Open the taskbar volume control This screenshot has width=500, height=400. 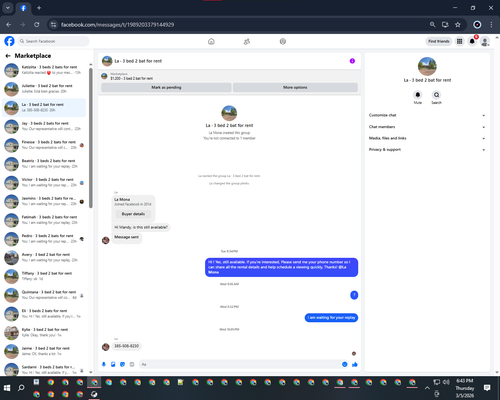pos(446,382)
